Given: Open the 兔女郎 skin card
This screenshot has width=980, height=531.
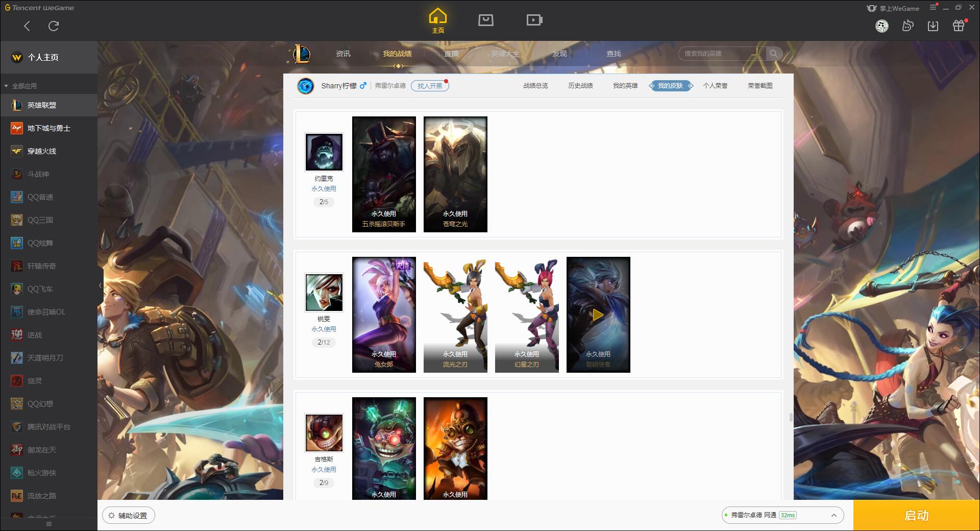Looking at the screenshot, I should pos(384,315).
